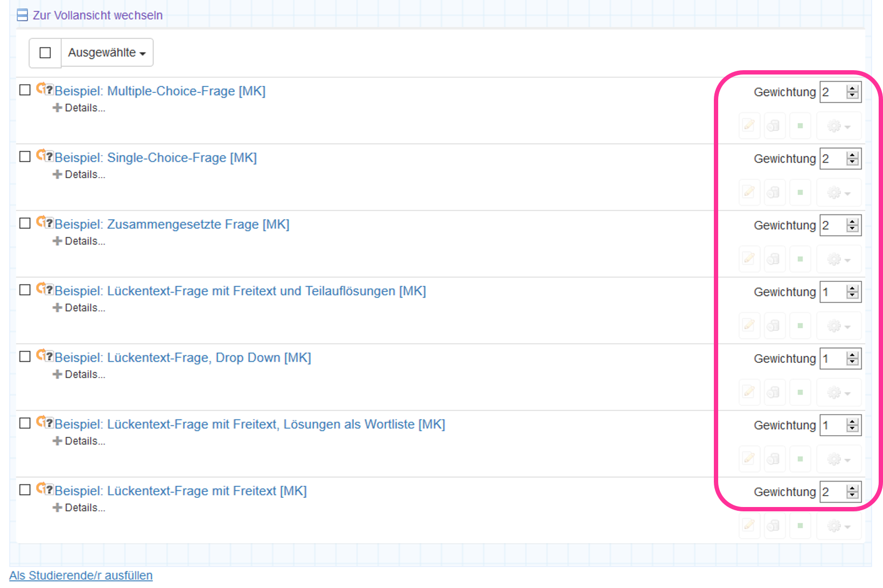Viewport: 883px width, 588px height.
Task: Click the Zur Vollansicht wechseln view icon
Action: 22,15
